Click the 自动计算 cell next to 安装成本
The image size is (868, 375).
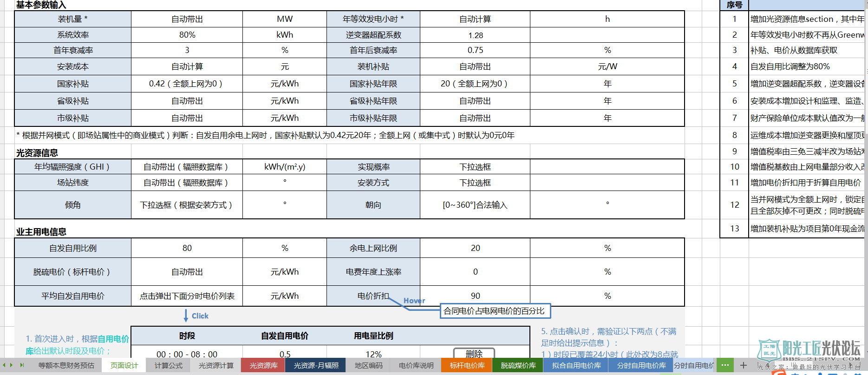[187, 66]
